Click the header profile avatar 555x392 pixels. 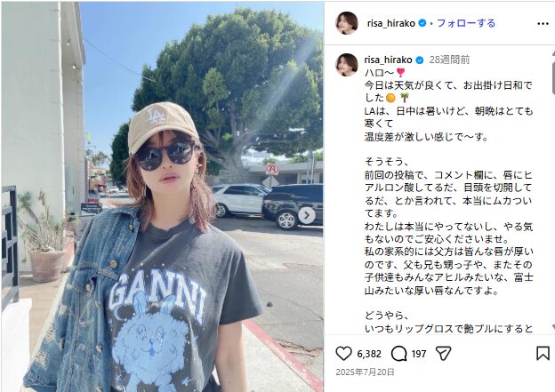coord(347,23)
